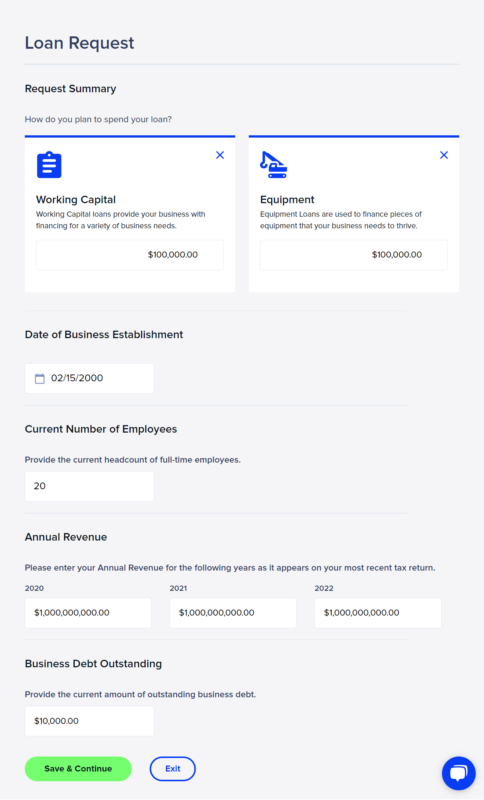Click the Save & Continue button
Image resolution: width=484 pixels, height=800 pixels.
pyautogui.click(x=78, y=769)
